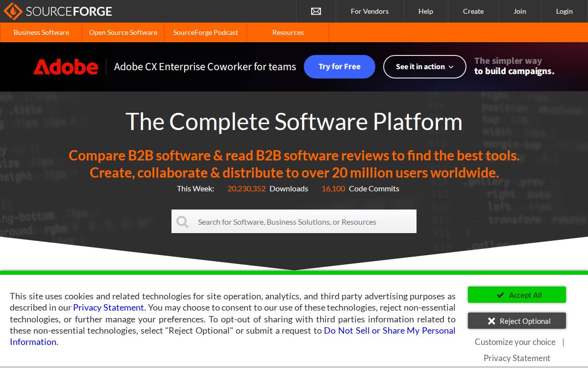
Task: Click The Complete Software Platform heading
Action: [294, 121]
